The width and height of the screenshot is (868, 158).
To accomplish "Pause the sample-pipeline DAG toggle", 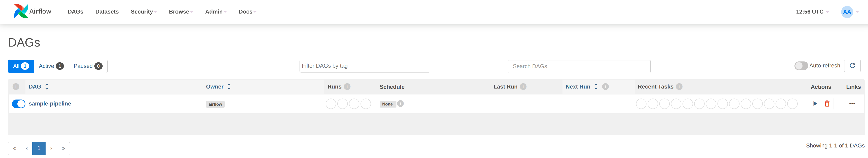I will 19,104.
